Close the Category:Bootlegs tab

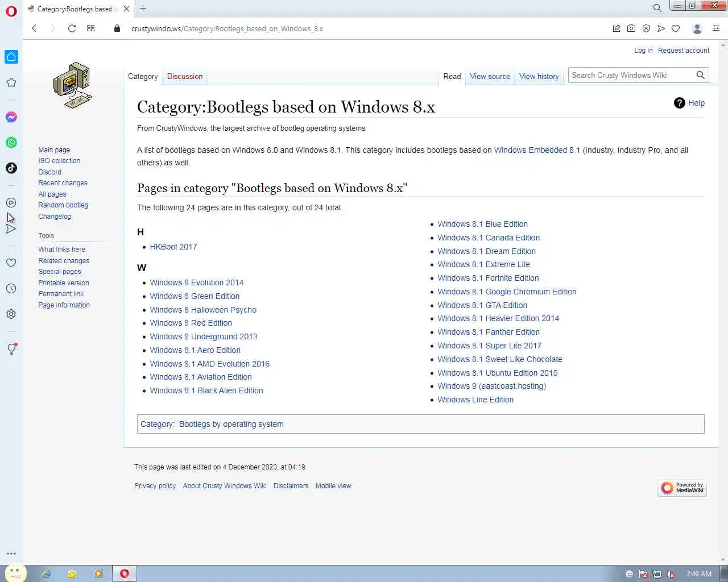coord(126,9)
